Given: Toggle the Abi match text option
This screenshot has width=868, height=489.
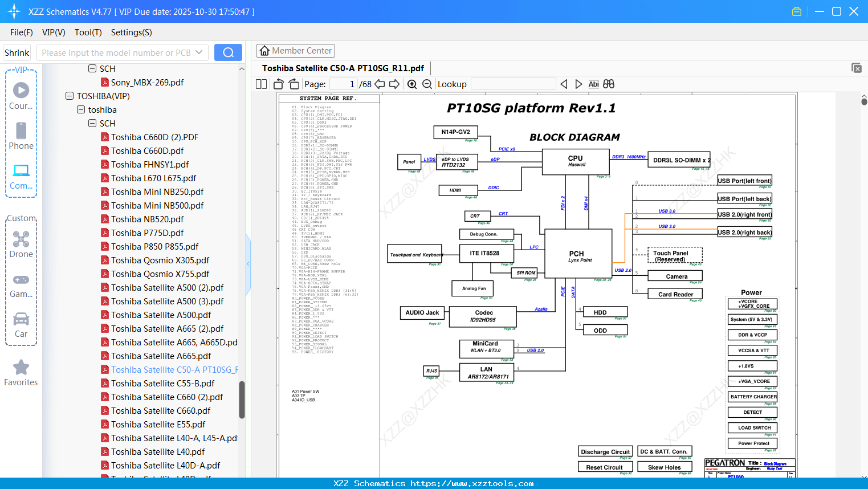Looking at the screenshot, I should pos(593,84).
